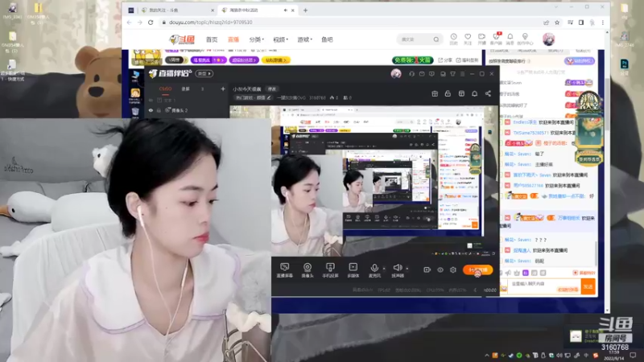This screenshot has height=362, width=644.
Task: Click the microphone icon in the streaming toolbar
Action: coord(374,269)
